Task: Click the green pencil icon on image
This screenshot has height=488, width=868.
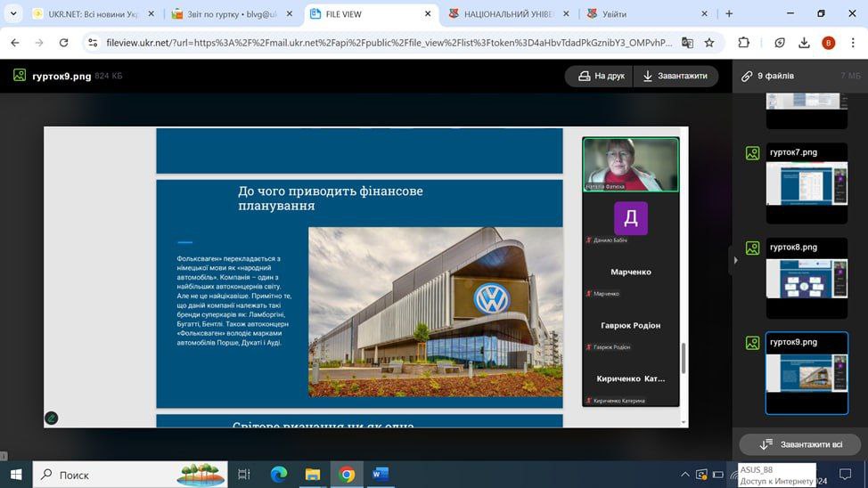Action: (x=52, y=417)
